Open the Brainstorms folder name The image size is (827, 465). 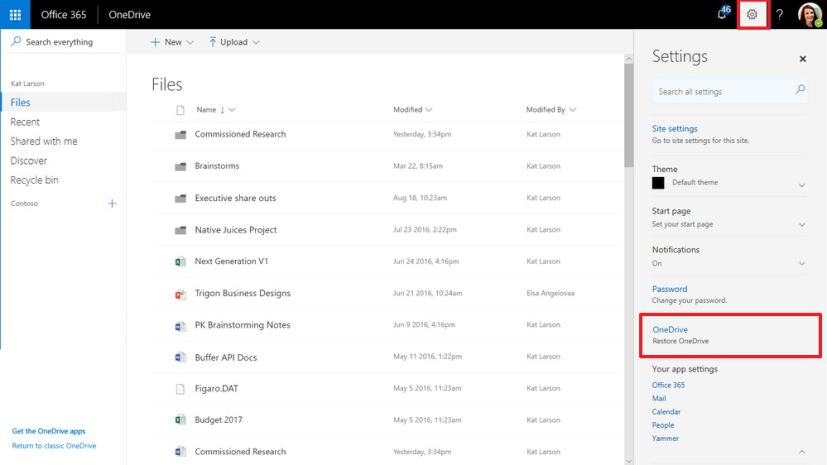click(217, 166)
